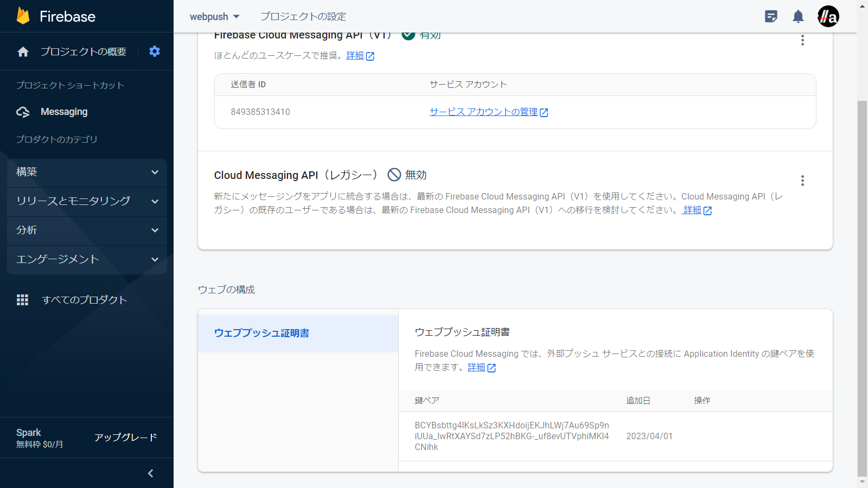The height and width of the screenshot is (488, 868).
Task: Click the Firebase logo icon
Action: point(23,16)
